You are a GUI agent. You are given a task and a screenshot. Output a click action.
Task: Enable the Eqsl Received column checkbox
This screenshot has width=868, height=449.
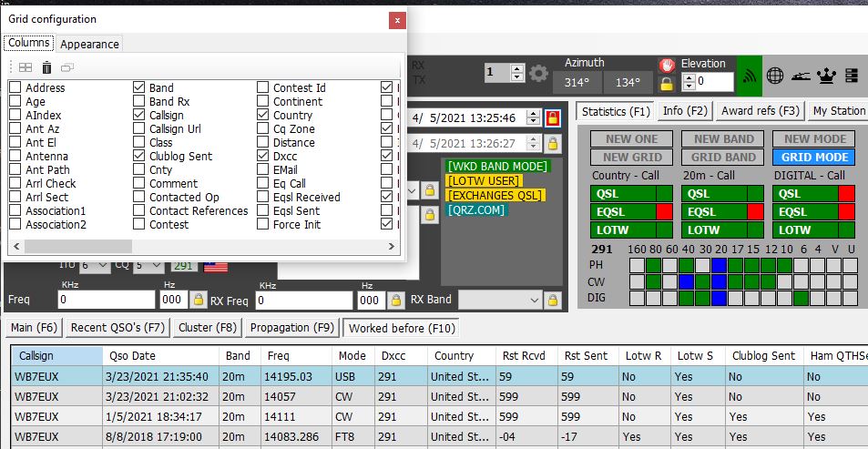[x=263, y=197]
